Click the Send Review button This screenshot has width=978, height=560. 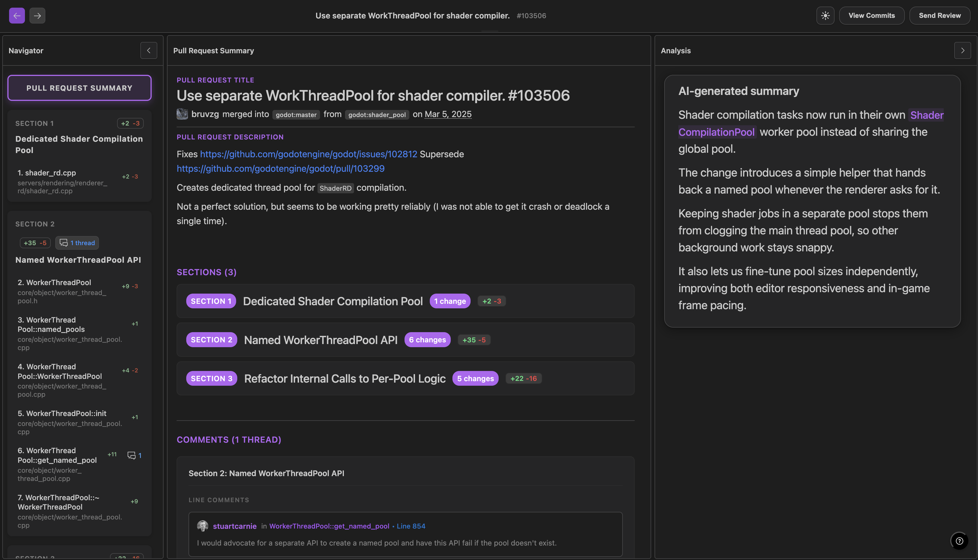939,16
